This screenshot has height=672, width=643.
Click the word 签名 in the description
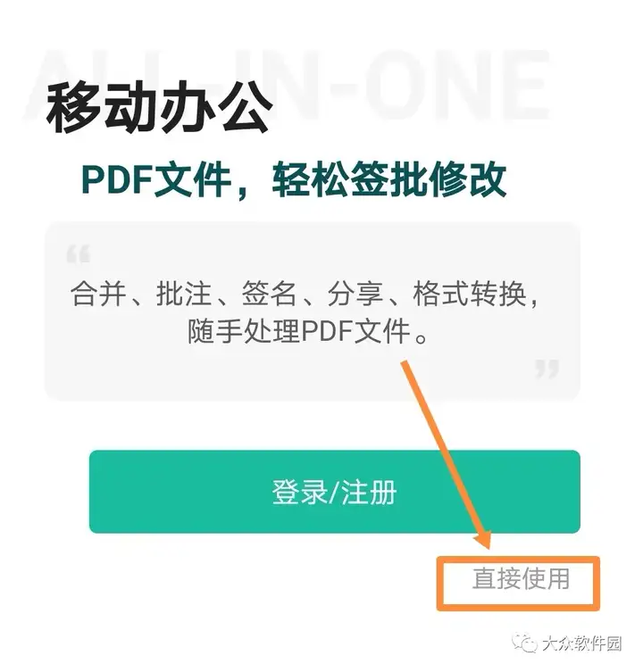[x=270, y=294]
